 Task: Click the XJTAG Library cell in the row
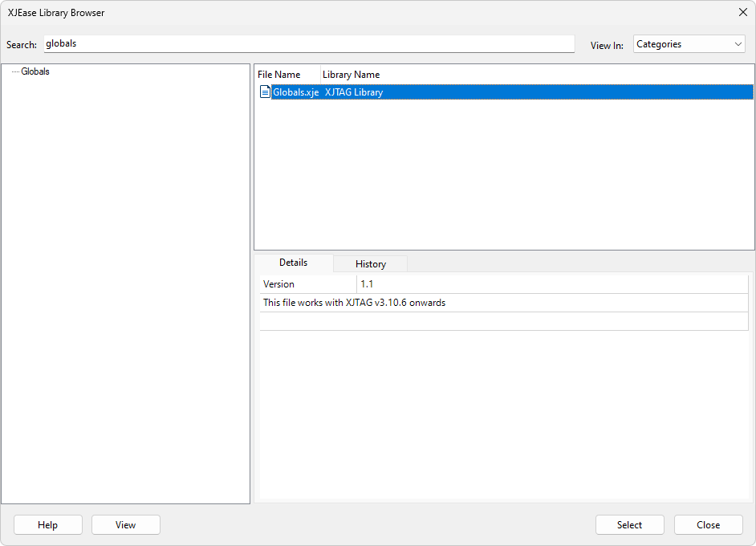click(354, 92)
